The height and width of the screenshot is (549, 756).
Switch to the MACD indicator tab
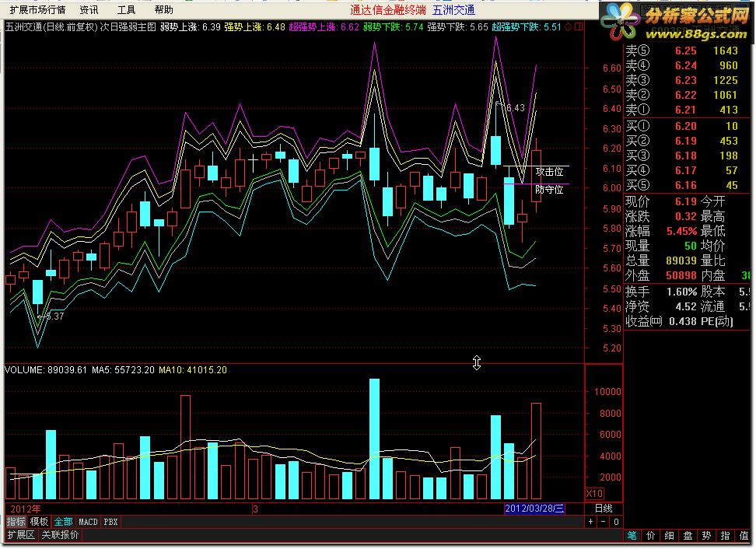point(88,522)
